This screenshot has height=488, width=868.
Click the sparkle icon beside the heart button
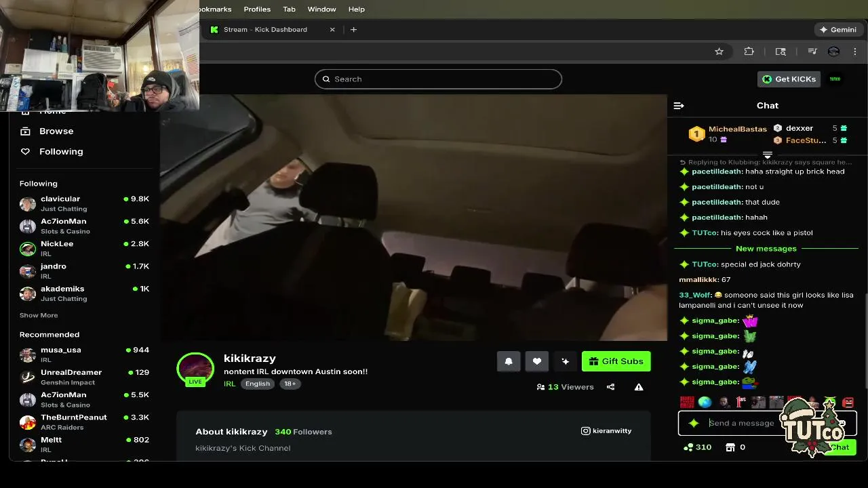click(566, 361)
